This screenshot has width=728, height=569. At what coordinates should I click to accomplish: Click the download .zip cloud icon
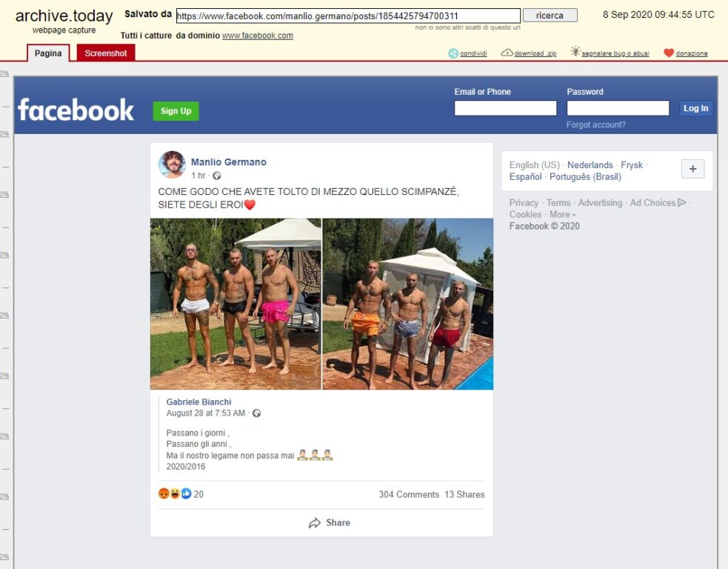click(x=507, y=53)
